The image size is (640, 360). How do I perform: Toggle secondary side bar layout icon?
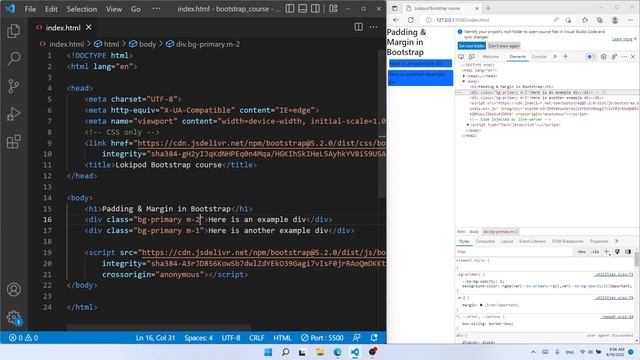[x=315, y=9]
